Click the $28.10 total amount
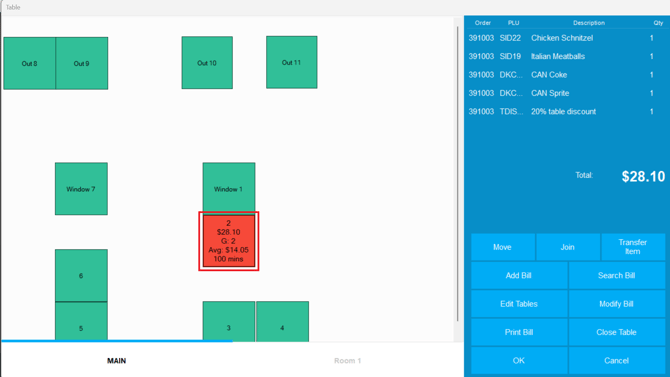 643,176
